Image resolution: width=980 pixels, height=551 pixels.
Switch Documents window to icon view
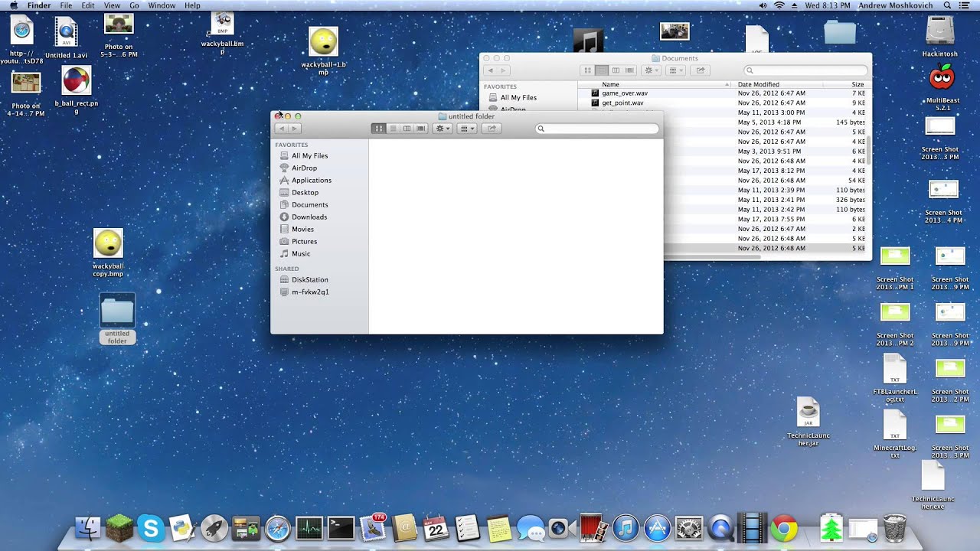tap(588, 70)
